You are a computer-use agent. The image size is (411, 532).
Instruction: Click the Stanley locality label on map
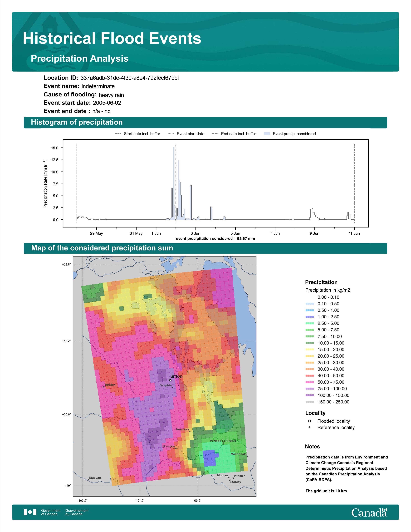(236, 482)
